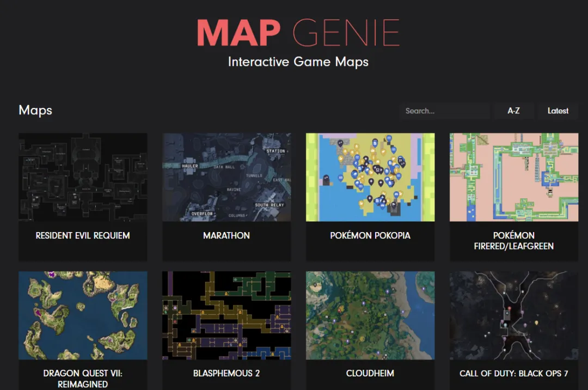Click the Maps section heading

coord(35,110)
